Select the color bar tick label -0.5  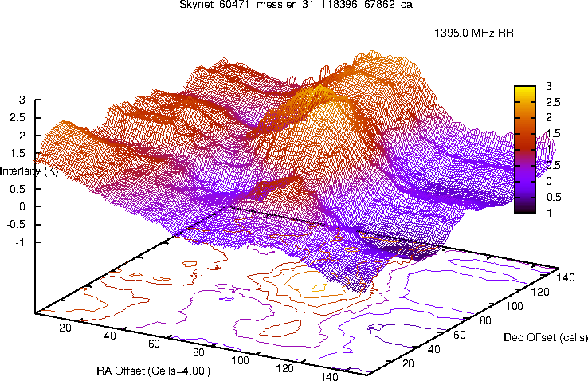(x=551, y=197)
